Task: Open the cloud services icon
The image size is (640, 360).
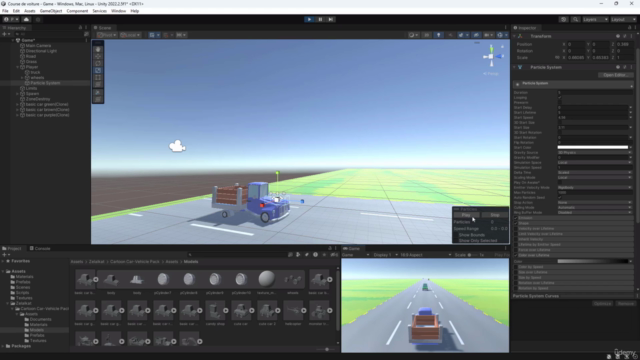Action: click(x=27, y=19)
